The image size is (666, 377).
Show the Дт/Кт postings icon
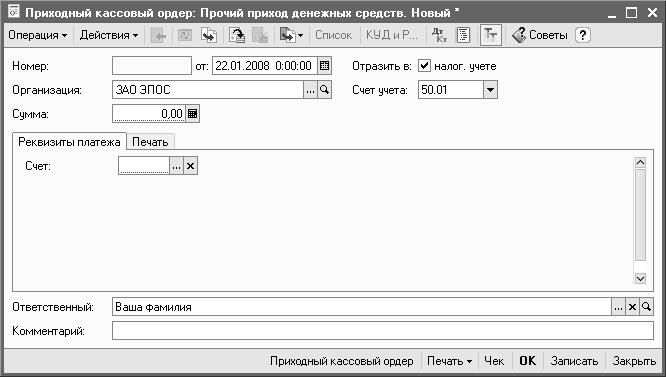click(439, 35)
